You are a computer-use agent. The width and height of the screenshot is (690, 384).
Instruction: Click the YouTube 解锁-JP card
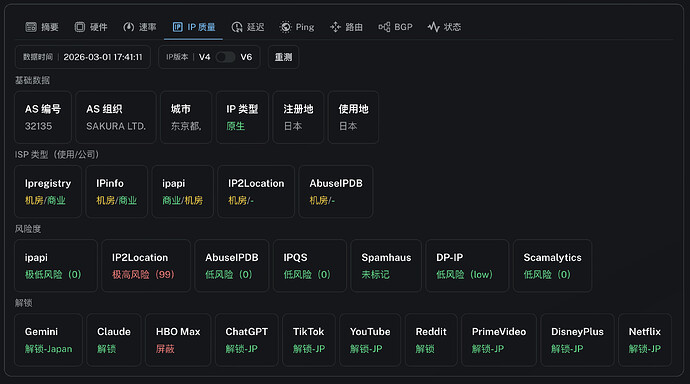[x=370, y=340]
